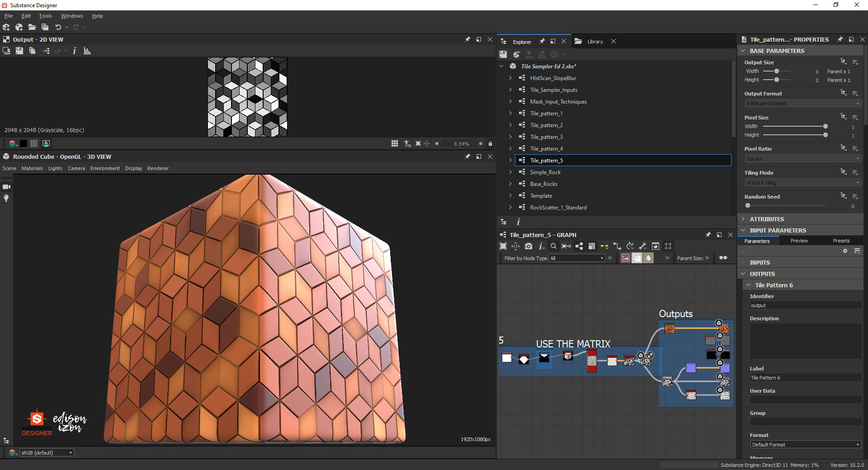
Task: Click the Identifier field containing output
Action: coord(804,305)
